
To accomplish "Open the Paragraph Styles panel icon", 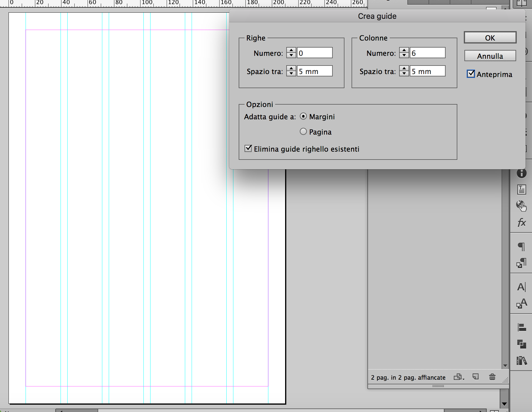I will click(x=521, y=262).
